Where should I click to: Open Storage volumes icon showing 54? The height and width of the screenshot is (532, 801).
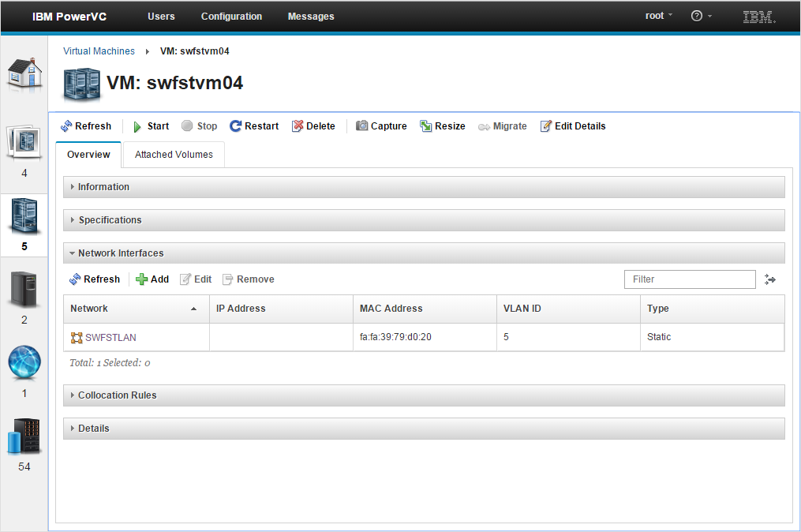tap(24, 436)
